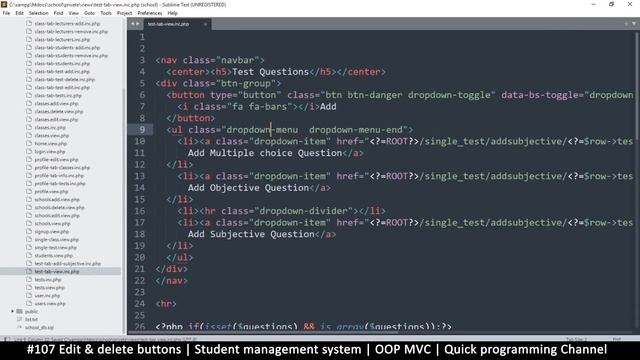The width and height of the screenshot is (640, 360).
Task: Open user.inc.php in sidebar
Action: click(x=47, y=296)
